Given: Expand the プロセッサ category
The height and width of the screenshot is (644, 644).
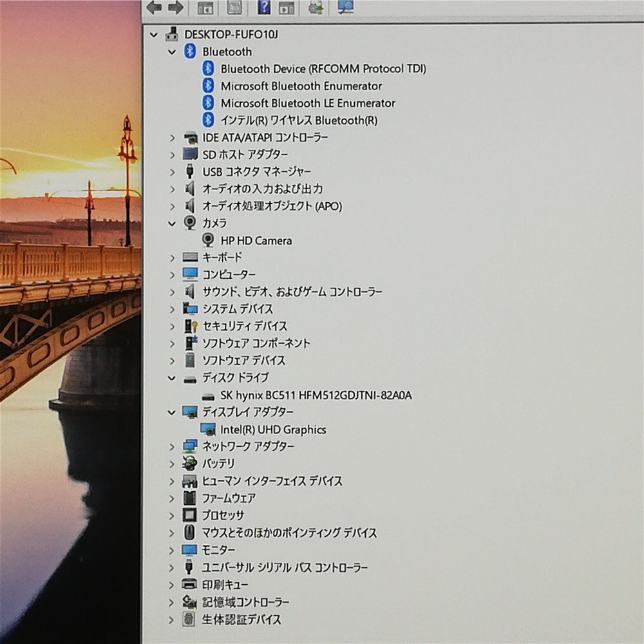Looking at the screenshot, I should pos(172,515).
